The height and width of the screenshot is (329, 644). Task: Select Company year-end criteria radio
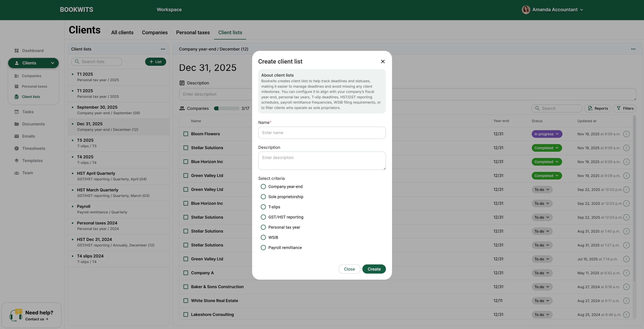[x=263, y=186]
